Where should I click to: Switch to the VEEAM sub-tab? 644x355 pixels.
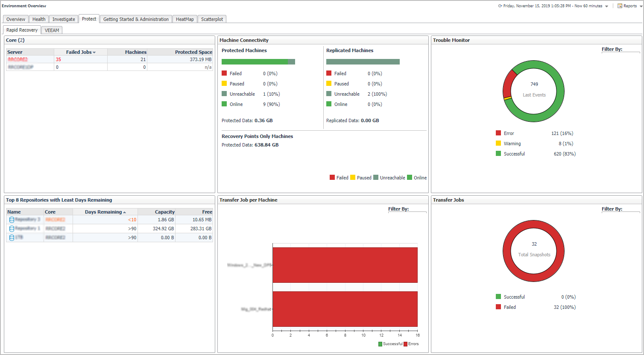point(52,30)
